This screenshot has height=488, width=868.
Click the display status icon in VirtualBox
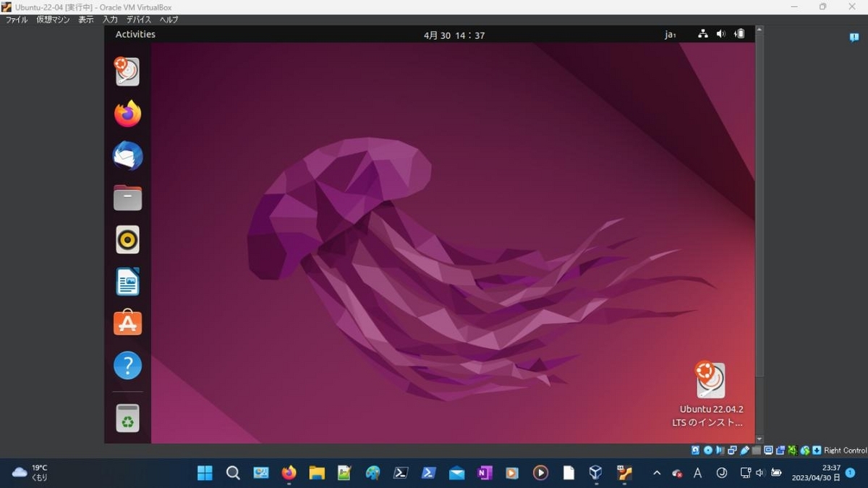pos(768,450)
